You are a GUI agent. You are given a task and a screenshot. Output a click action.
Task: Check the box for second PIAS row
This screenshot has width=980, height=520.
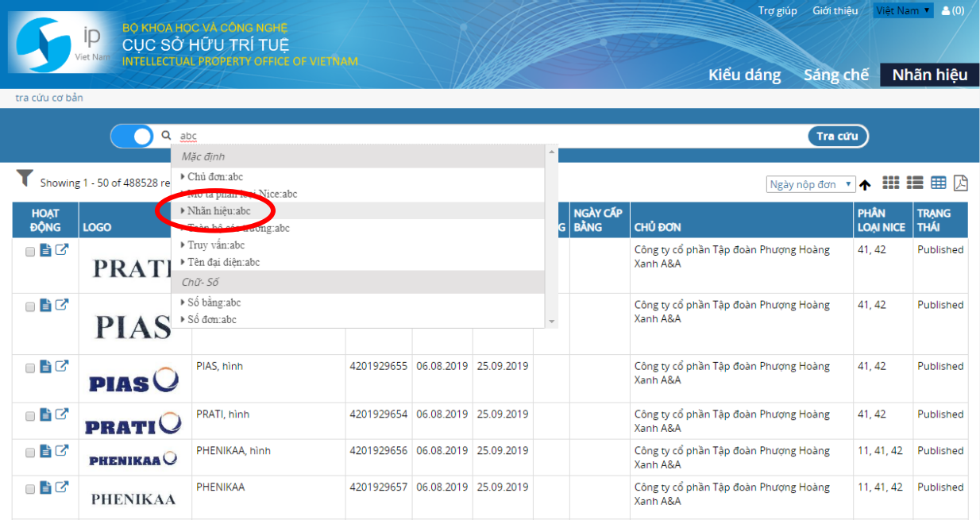click(30, 306)
